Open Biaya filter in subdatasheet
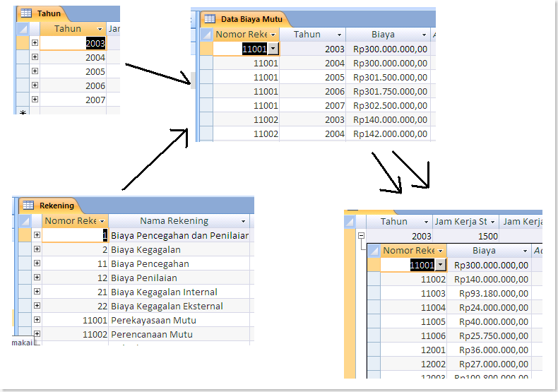Viewport: 558px width, 392px height. click(x=525, y=251)
